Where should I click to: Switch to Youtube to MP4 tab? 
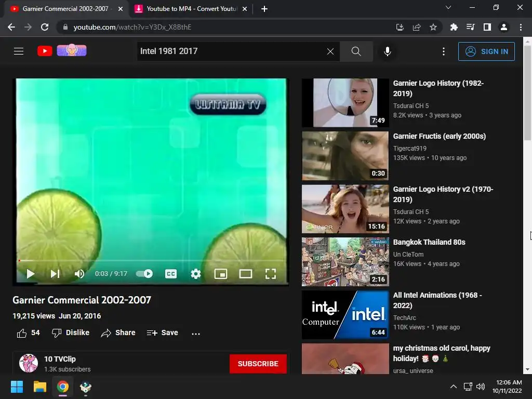click(x=191, y=9)
